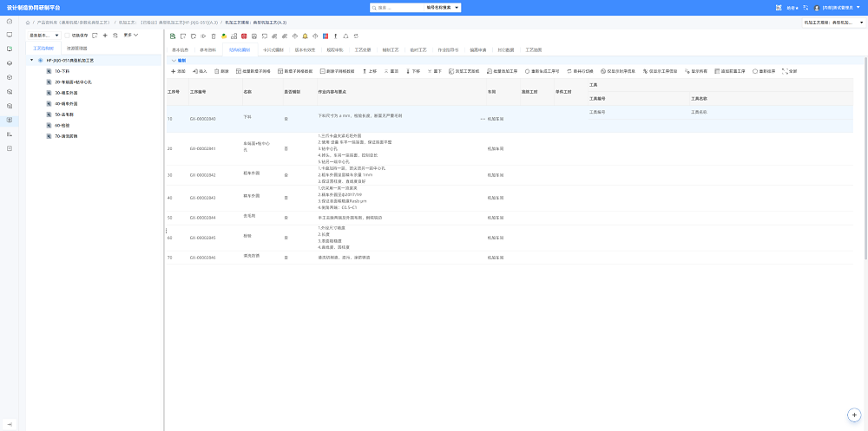Expand the 更多 menu in left panel
This screenshot has width=868, height=431.
pos(131,35)
